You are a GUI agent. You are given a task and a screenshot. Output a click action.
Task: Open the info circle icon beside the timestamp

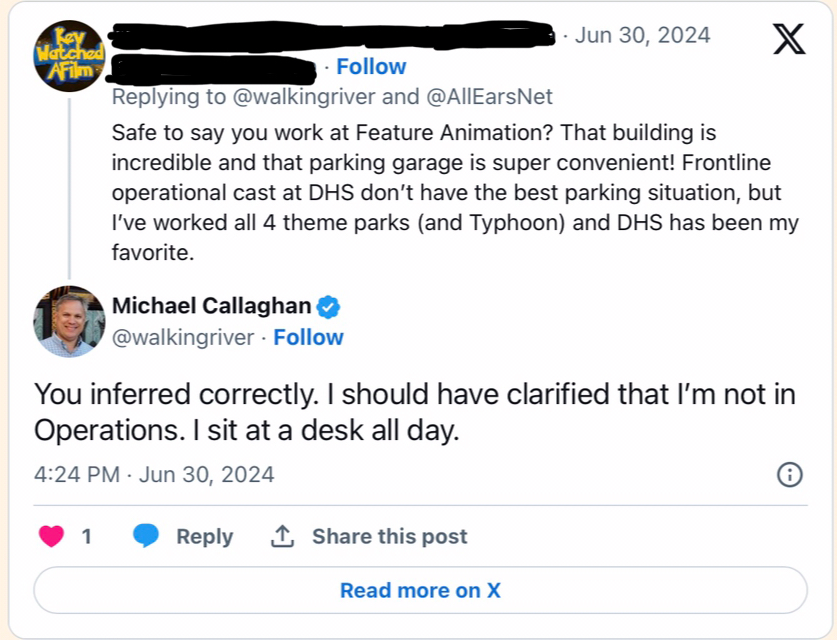[x=790, y=474]
